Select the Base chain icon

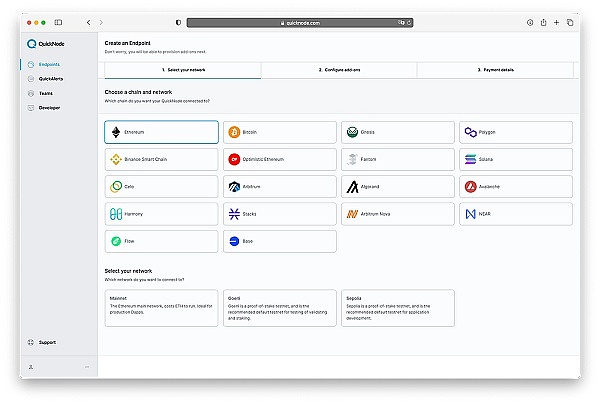[234, 241]
